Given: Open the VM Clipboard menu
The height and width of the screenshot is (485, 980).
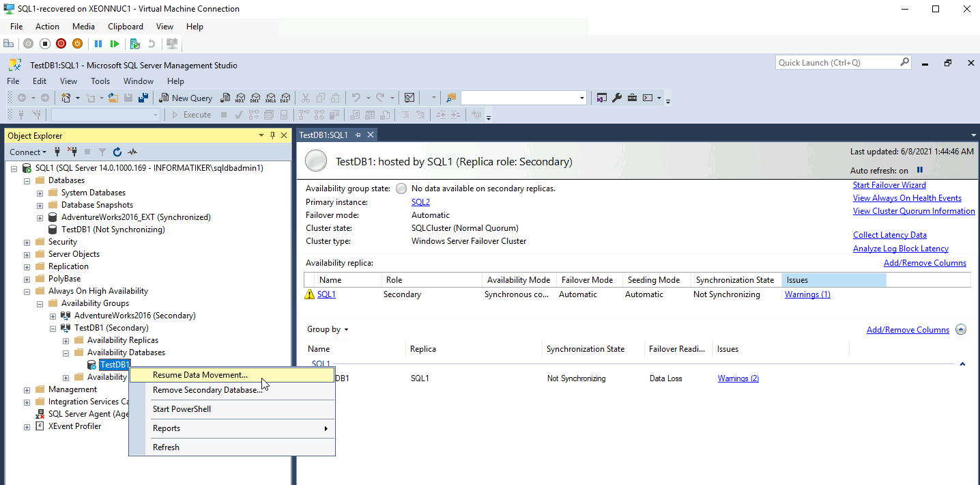Looking at the screenshot, I should click(126, 27).
